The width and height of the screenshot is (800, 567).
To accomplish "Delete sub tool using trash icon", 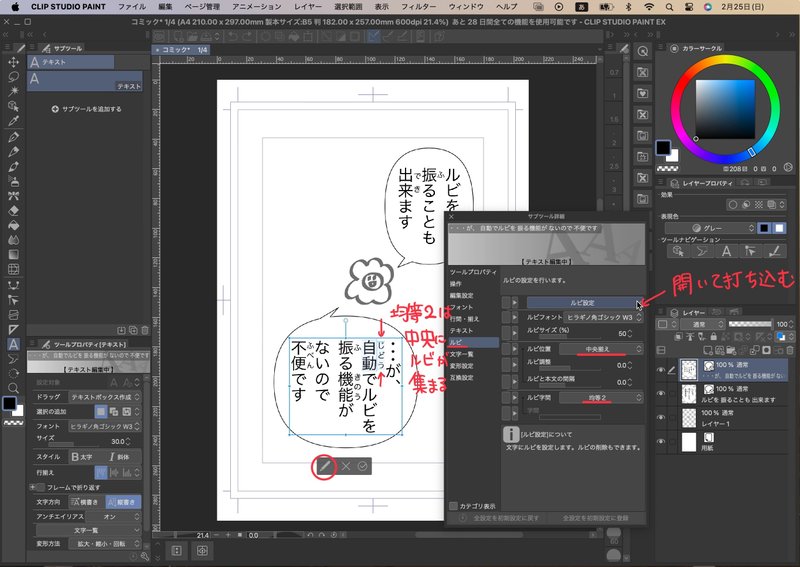I will (x=144, y=330).
